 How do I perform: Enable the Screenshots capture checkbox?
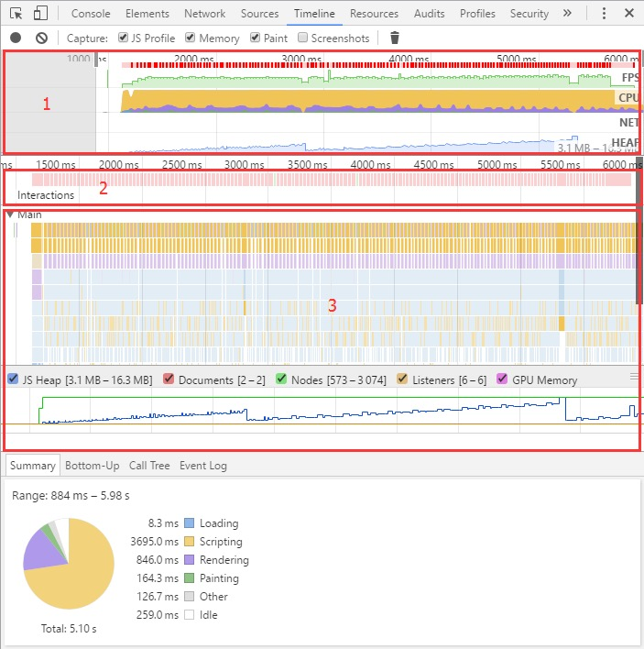tap(303, 38)
